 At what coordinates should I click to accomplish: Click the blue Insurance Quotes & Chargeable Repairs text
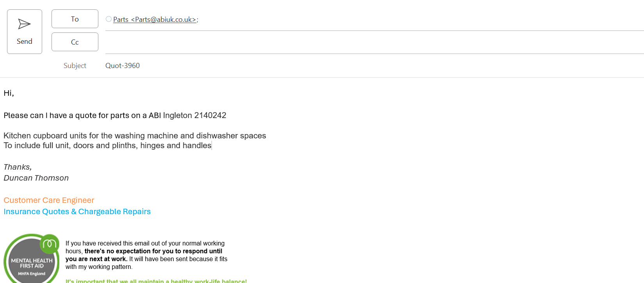[77, 211]
